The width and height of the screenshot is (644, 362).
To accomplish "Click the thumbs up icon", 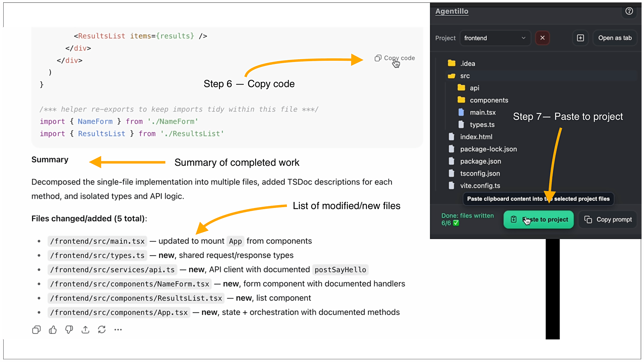I will 53,330.
